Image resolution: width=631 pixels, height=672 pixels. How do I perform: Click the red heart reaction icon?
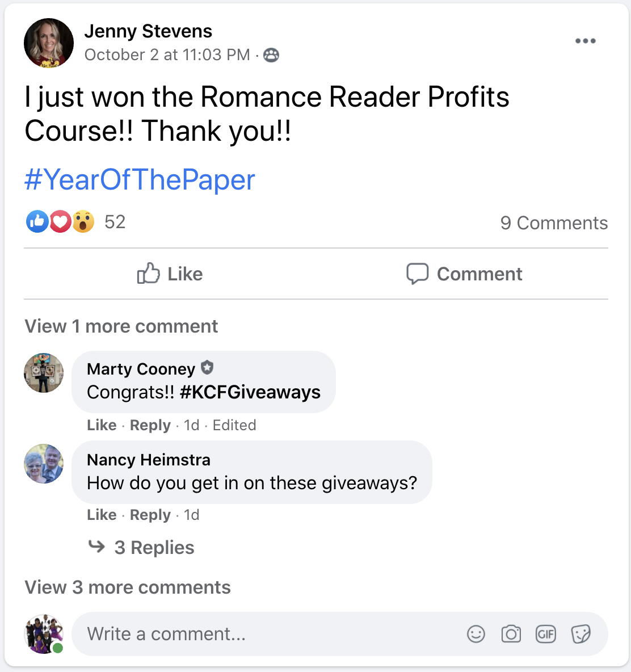(x=60, y=221)
